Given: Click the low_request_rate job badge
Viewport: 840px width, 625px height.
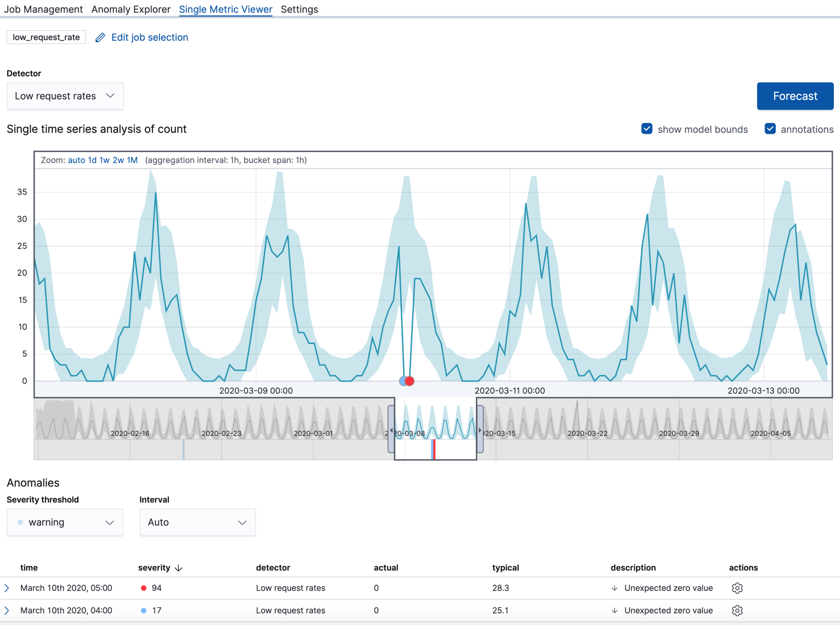Looking at the screenshot, I should 46,37.
